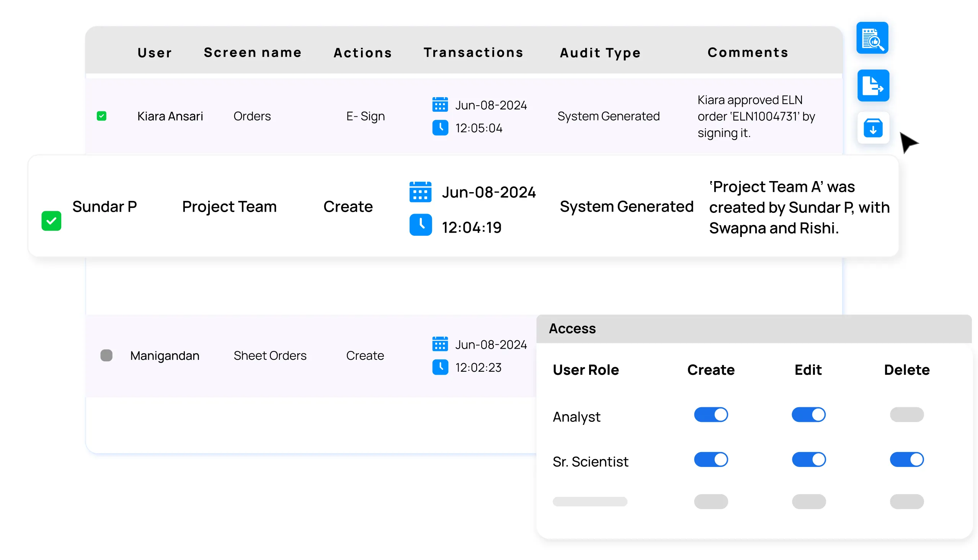Screen dimensions: 978x560
Task: Click the Transactions column header
Action: coord(473,53)
